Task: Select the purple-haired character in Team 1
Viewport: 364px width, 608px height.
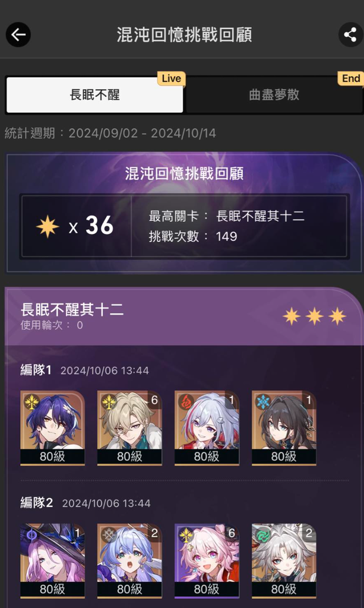Action: [52, 427]
